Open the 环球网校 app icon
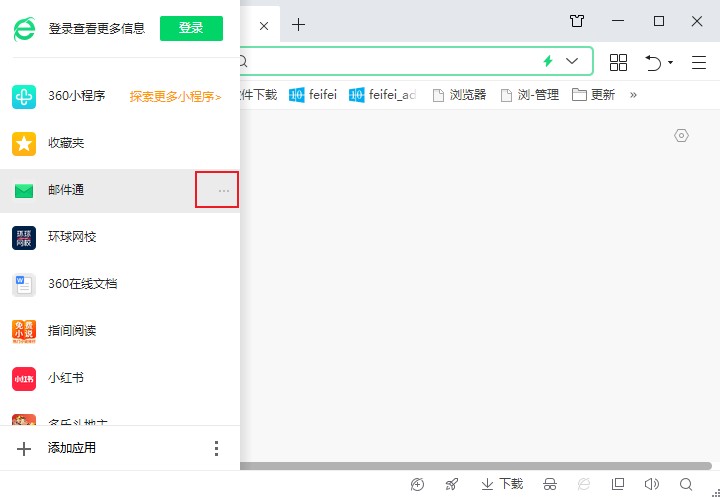Viewport: 720px width, 497px height. click(x=24, y=237)
